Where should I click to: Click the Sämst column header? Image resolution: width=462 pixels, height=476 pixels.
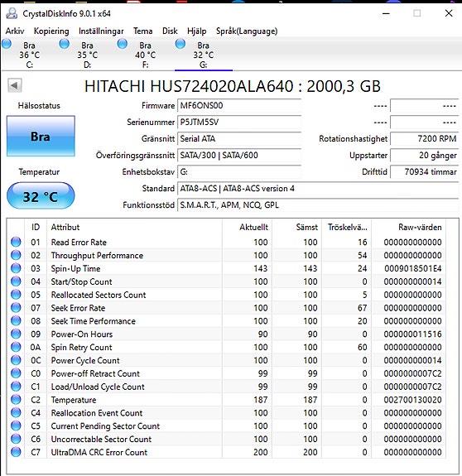(x=297, y=227)
